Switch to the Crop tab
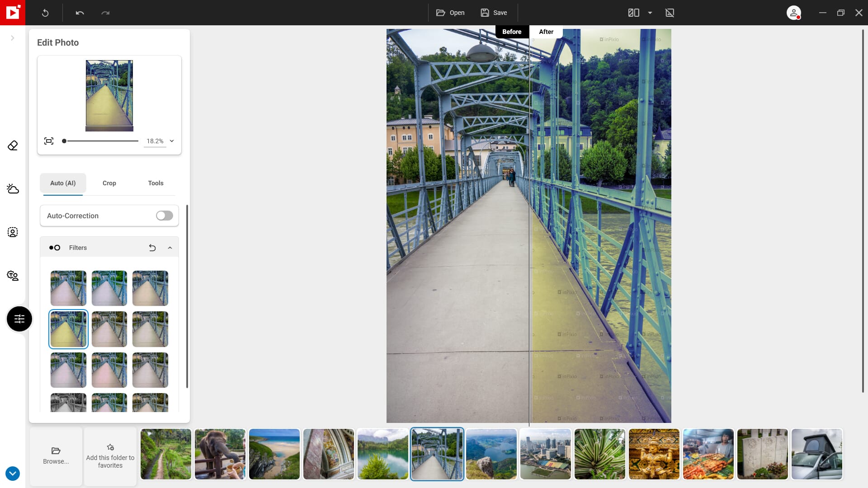The width and height of the screenshot is (868, 488). 109,183
